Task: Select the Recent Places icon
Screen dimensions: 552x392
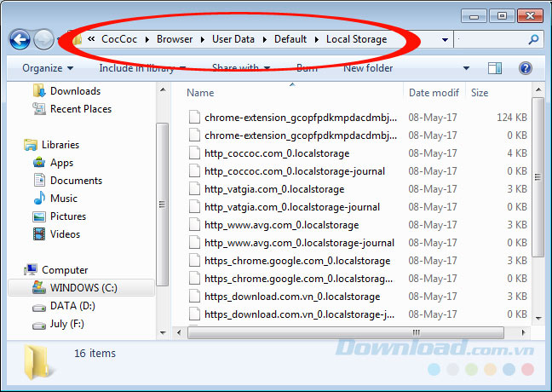Action: pos(39,108)
